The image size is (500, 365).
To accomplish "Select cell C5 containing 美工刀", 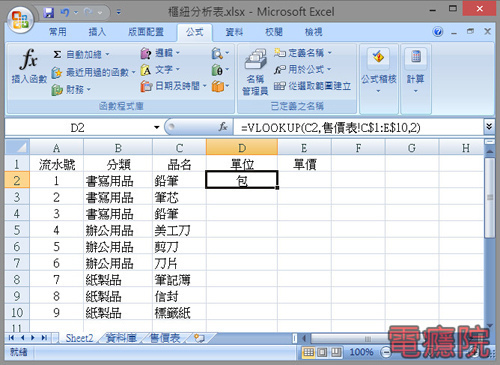I will pyautogui.click(x=179, y=230).
